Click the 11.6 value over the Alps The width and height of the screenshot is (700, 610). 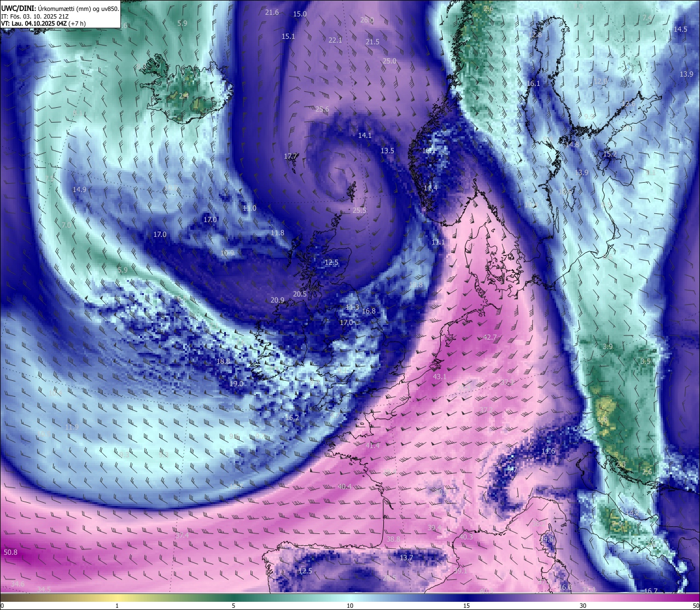[548, 451]
